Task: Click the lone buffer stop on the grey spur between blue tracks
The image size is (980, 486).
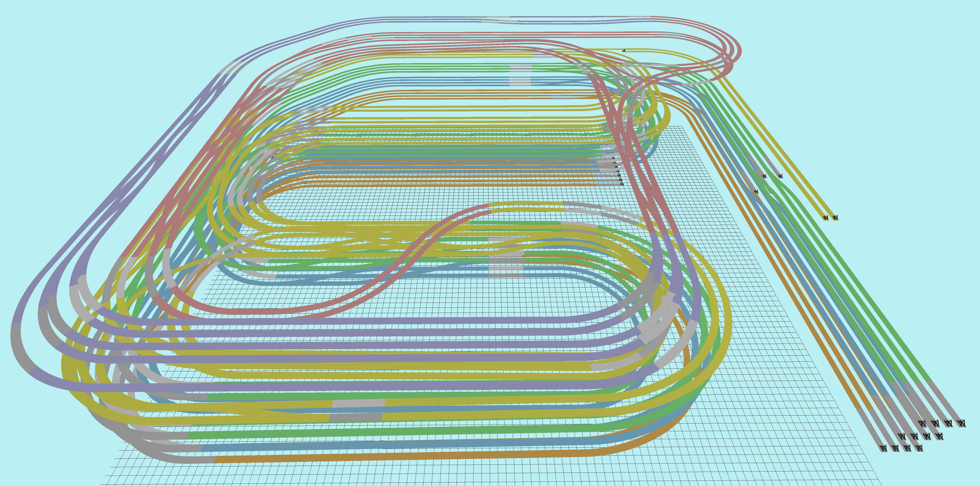Action: coord(756,191)
